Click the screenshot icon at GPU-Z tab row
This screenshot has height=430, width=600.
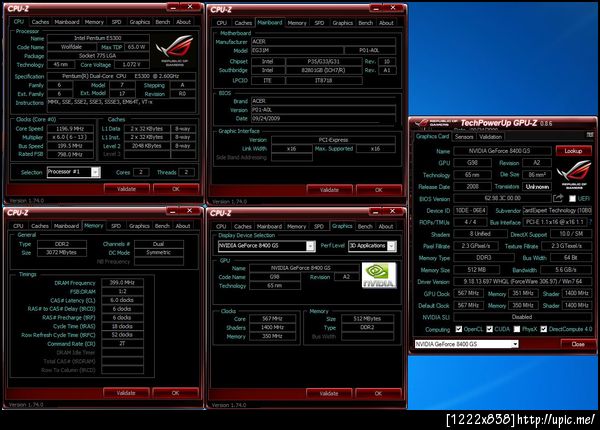(590, 135)
